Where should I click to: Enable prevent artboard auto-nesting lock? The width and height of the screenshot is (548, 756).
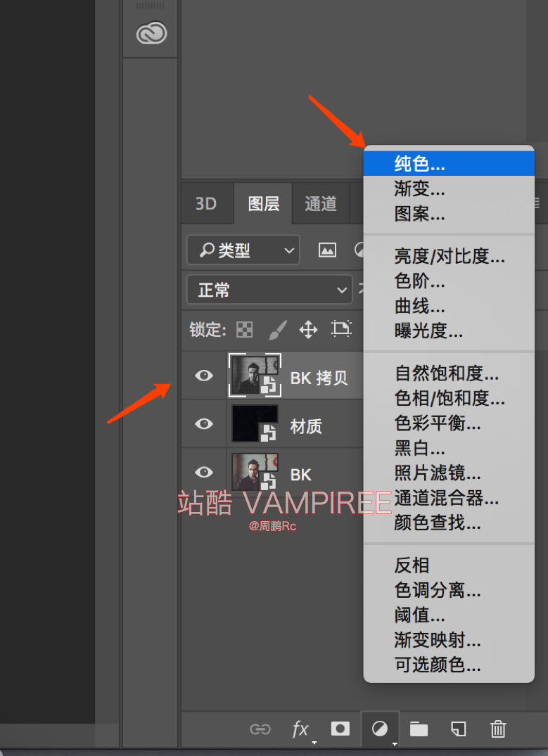click(x=342, y=329)
